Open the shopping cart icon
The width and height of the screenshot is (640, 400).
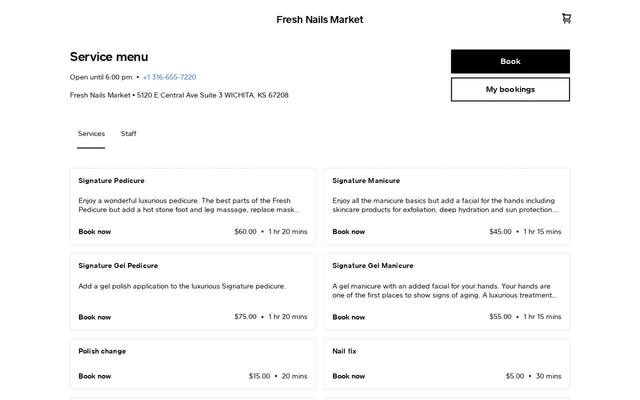click(x=566, y=18)
